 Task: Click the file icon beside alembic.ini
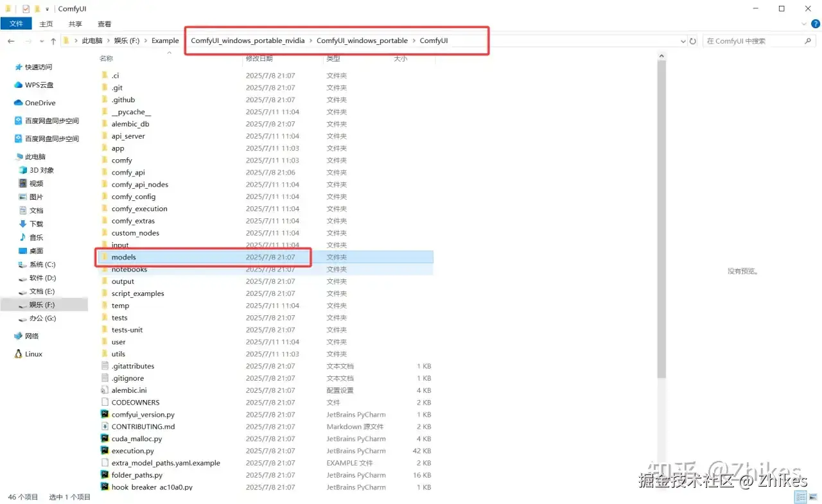105,390
